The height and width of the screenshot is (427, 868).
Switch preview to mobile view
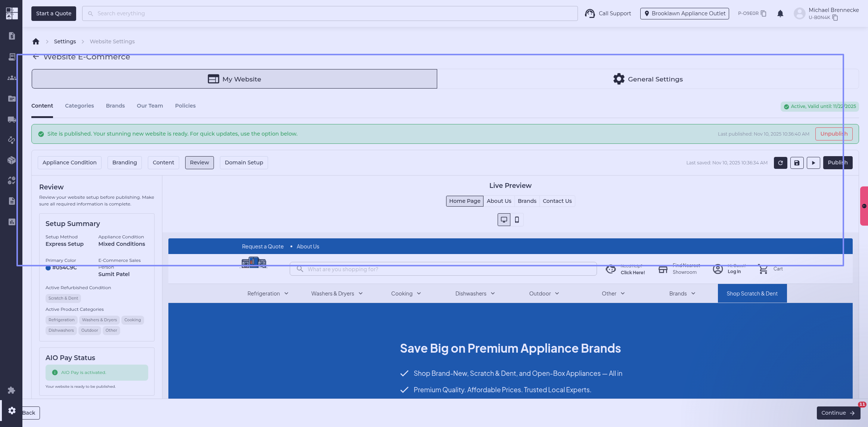[x=517, y=220]
